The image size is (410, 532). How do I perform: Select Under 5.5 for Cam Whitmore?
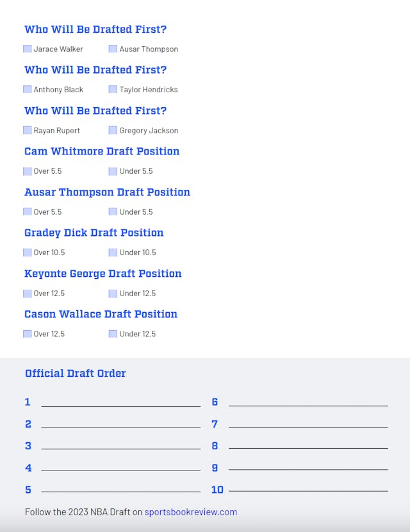point(113,171)
